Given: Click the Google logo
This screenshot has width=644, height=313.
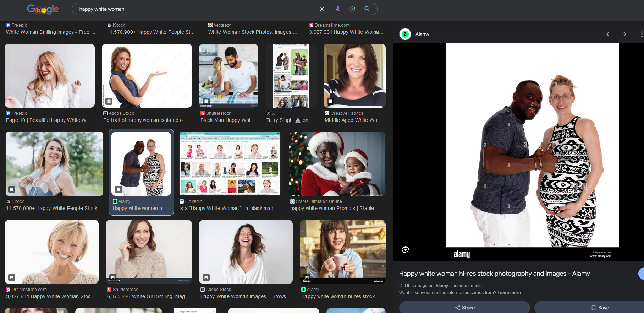Looking at the screenshot, I should coord(43,9).
